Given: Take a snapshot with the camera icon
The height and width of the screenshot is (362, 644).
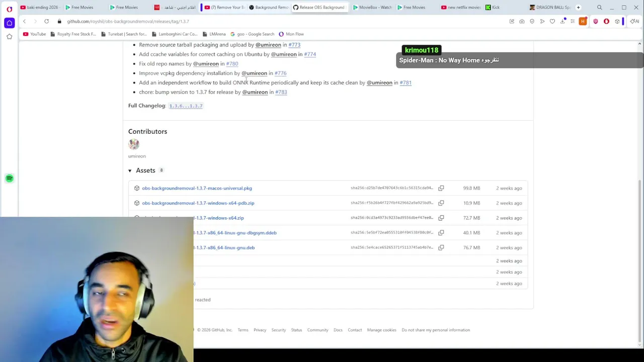Looking at the screenshot, I should (522, 21).
